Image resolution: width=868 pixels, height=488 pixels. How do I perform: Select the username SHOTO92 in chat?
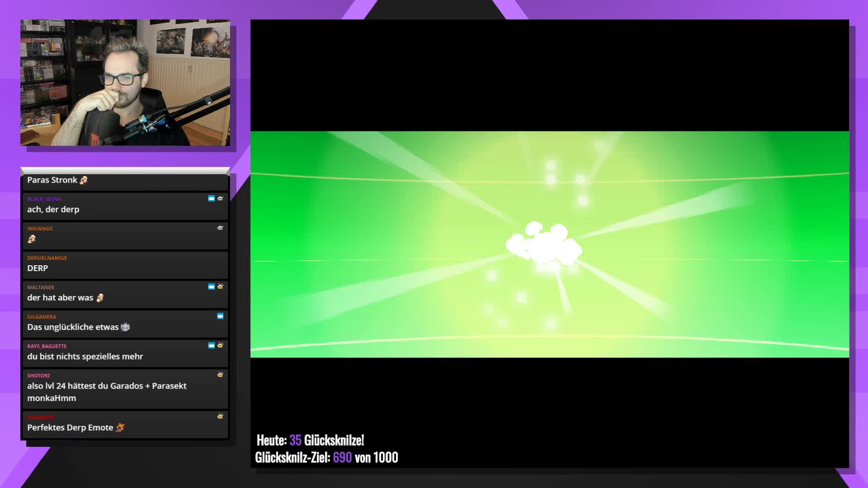(x=39, y=375)
